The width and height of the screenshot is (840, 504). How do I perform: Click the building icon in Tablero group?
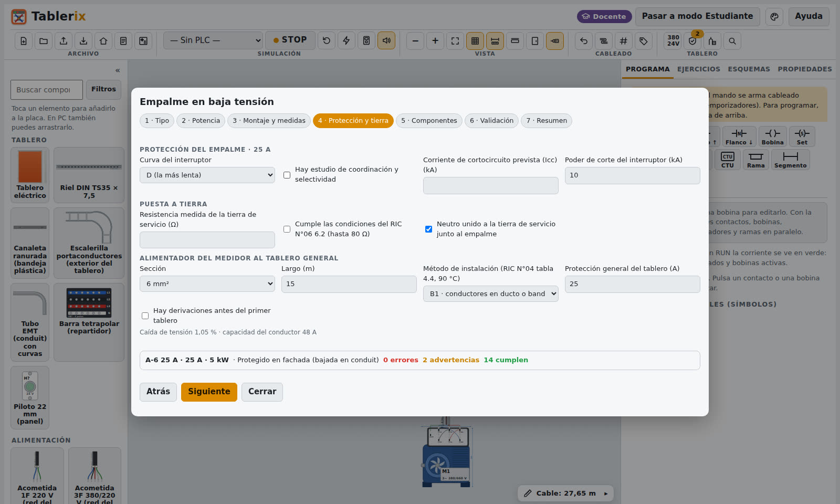click(x=712, y=41)
